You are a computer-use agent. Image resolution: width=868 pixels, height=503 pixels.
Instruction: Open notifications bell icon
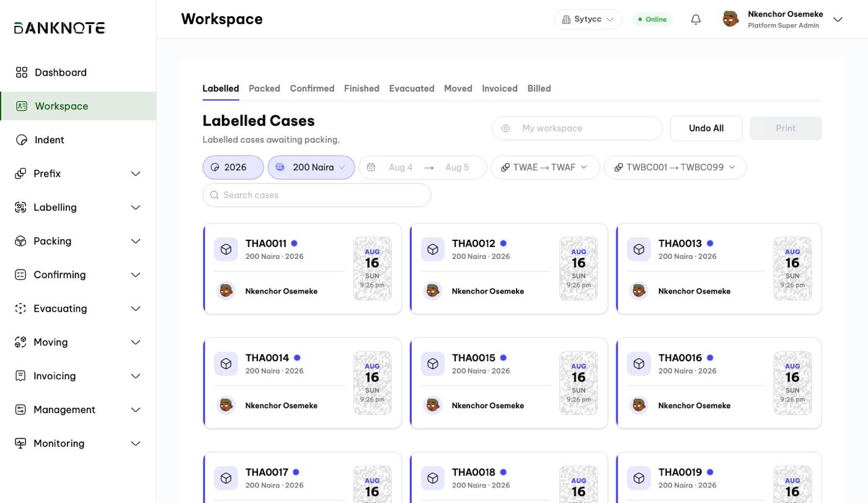click(696, 20)
